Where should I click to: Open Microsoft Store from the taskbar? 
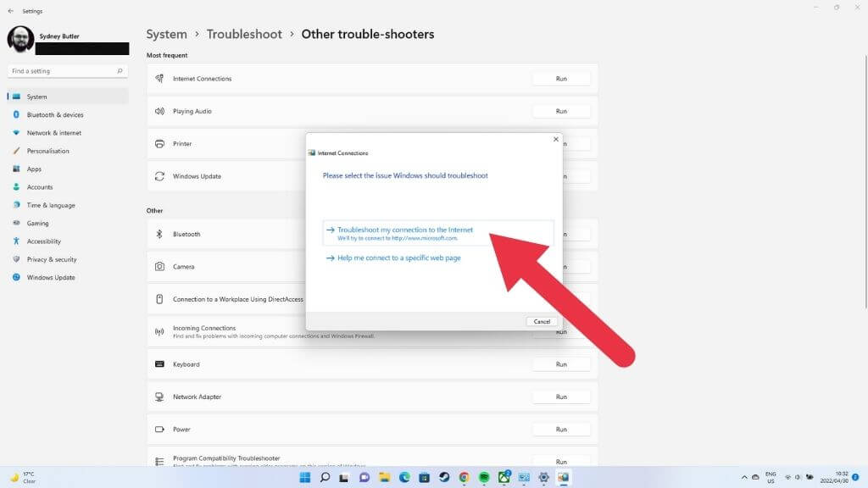[x=424, y=478]
